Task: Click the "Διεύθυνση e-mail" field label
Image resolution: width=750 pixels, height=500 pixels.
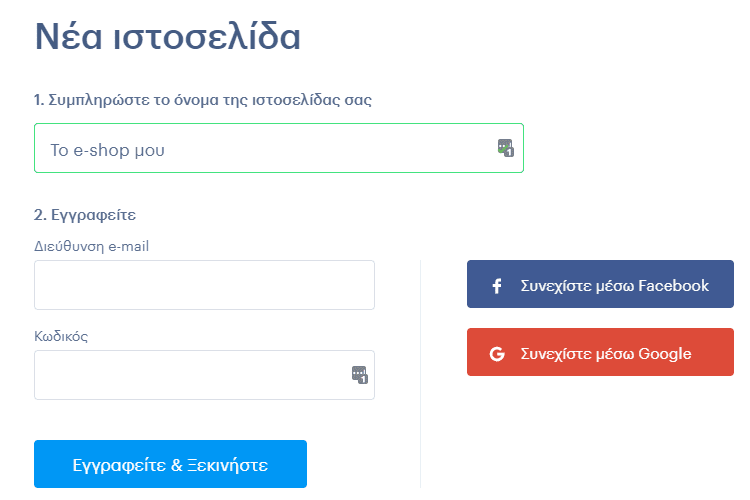Action: pyautogui.click(x=91, y=246)
